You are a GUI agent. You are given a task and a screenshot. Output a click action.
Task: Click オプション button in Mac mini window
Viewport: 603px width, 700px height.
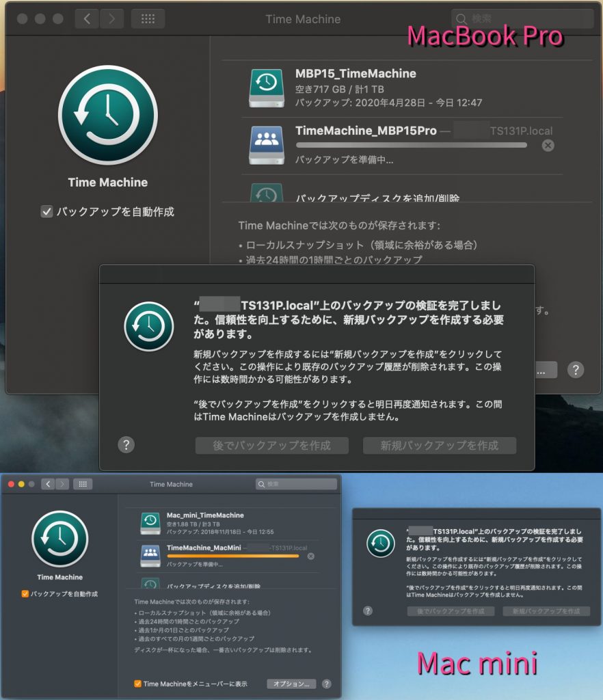pos(291,684)
